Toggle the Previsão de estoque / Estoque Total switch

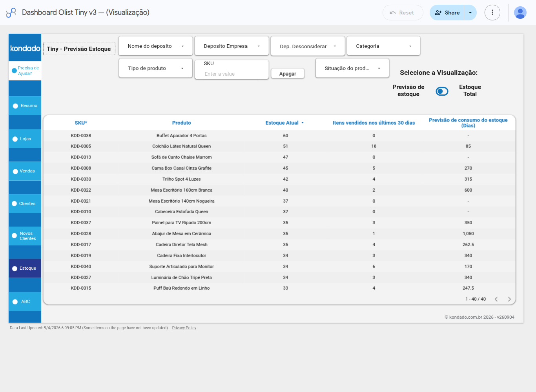[442, 91]
